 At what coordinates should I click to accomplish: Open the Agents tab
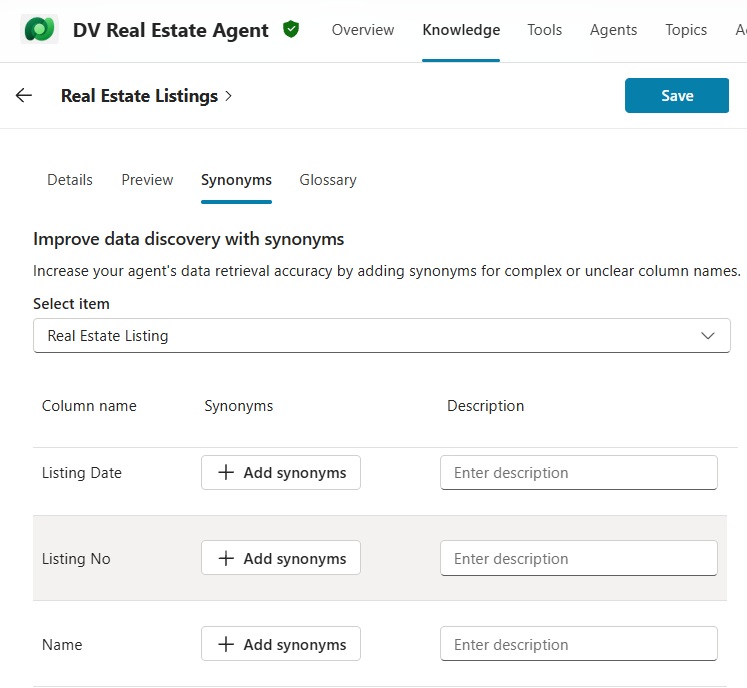pyautogui.click(x=613, y=30)
